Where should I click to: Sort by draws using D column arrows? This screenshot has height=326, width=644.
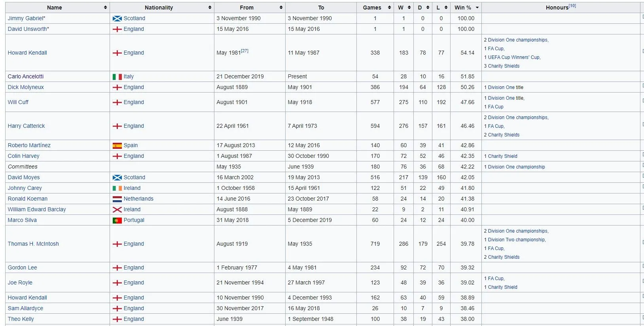(428, 8)
